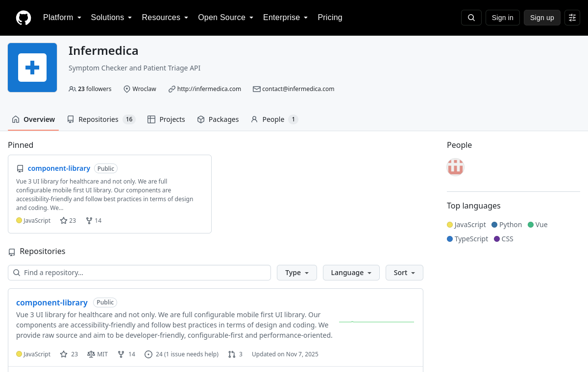Select the Overview tab

33,119
